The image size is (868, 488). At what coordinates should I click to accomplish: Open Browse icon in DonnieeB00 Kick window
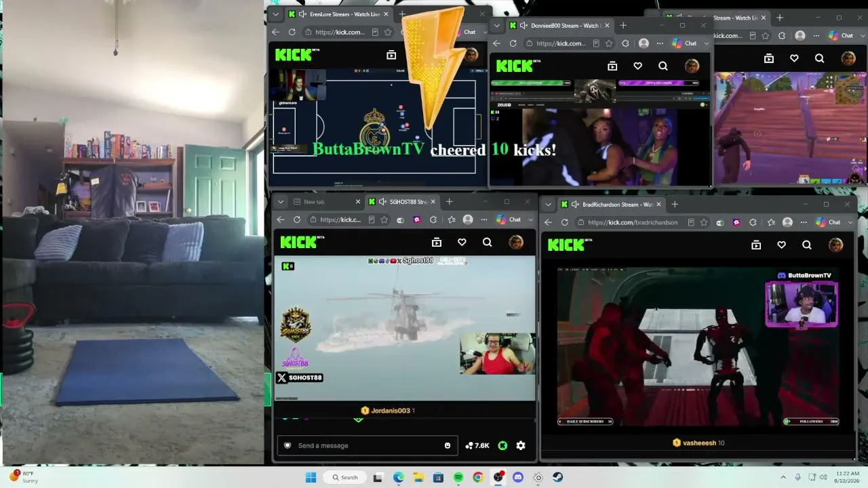pyautogui.click(x=612, y=66)
